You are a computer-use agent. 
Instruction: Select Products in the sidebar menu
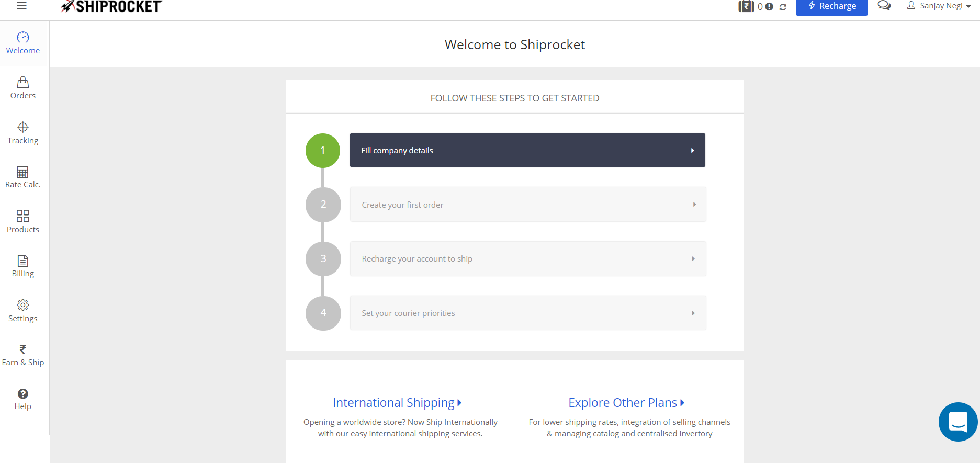coord(23,222)
